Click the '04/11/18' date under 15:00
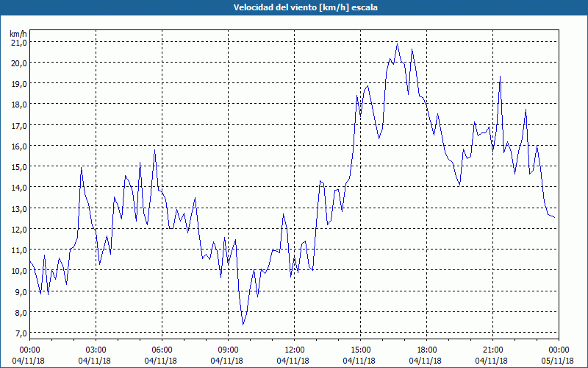This screenshot has height=368, width=588. click(359, 361)
